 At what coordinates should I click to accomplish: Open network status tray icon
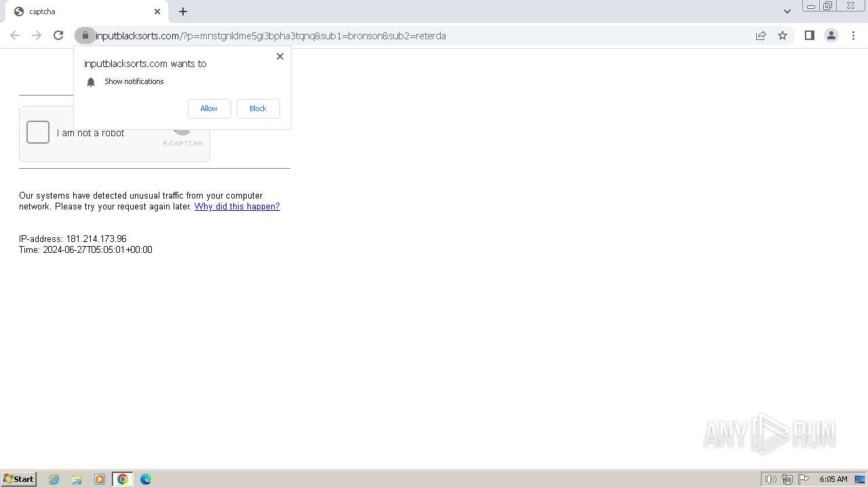tap(787, 479)
